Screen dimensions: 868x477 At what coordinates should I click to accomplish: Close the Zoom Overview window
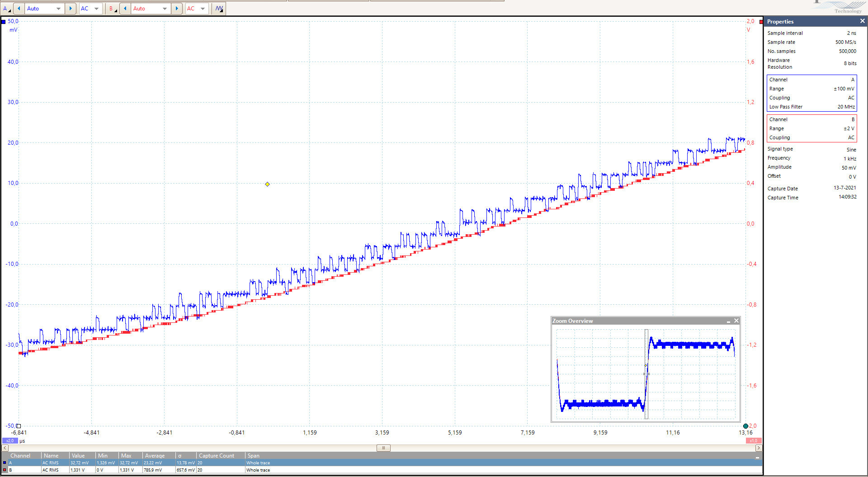[x=736, y=321]
